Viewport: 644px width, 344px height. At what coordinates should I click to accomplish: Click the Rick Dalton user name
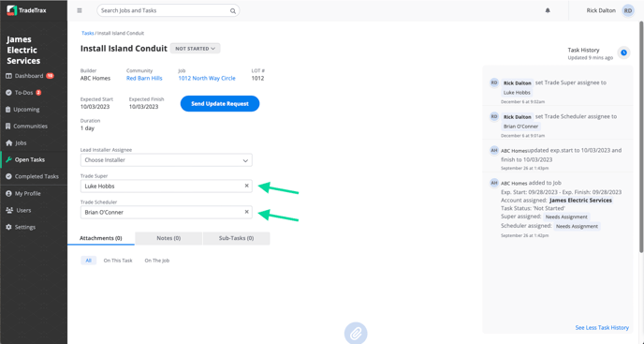(601, 10)
